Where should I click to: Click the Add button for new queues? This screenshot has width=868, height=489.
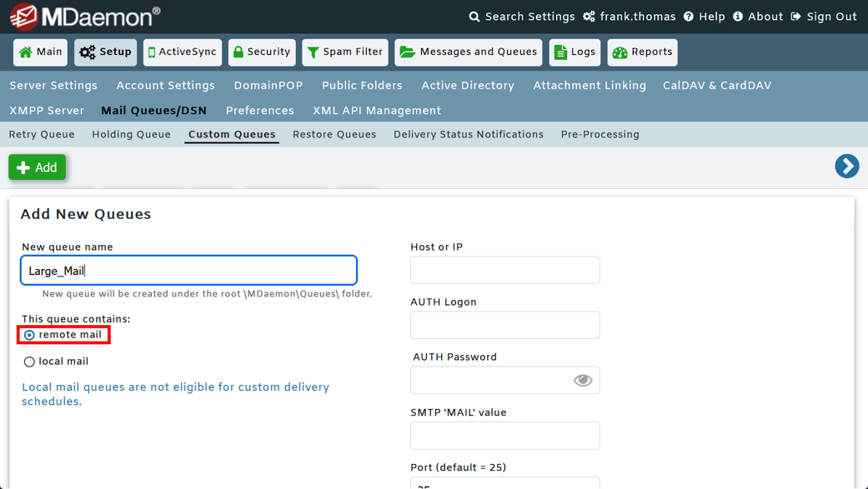coord(37,167)
